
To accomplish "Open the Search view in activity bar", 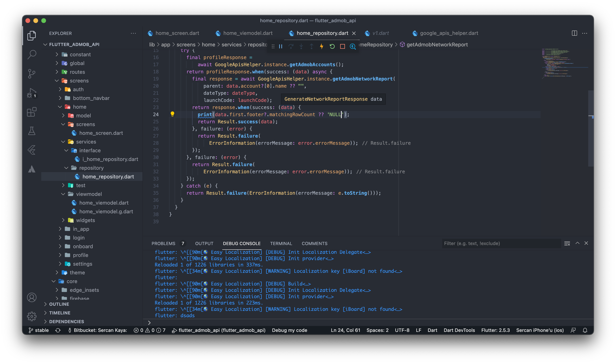I will click(x=32, y=55).
